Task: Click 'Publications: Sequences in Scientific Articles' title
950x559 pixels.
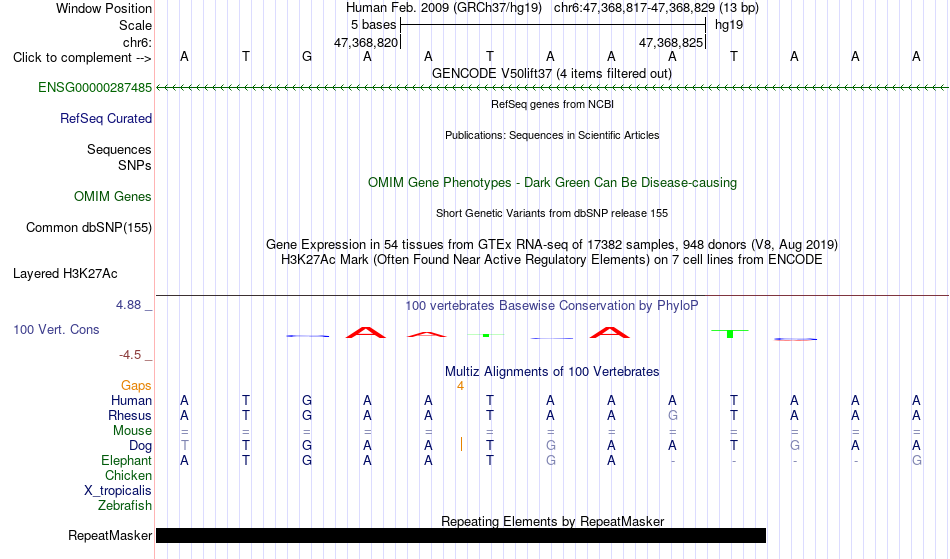Action: click(x=552, y=135)
